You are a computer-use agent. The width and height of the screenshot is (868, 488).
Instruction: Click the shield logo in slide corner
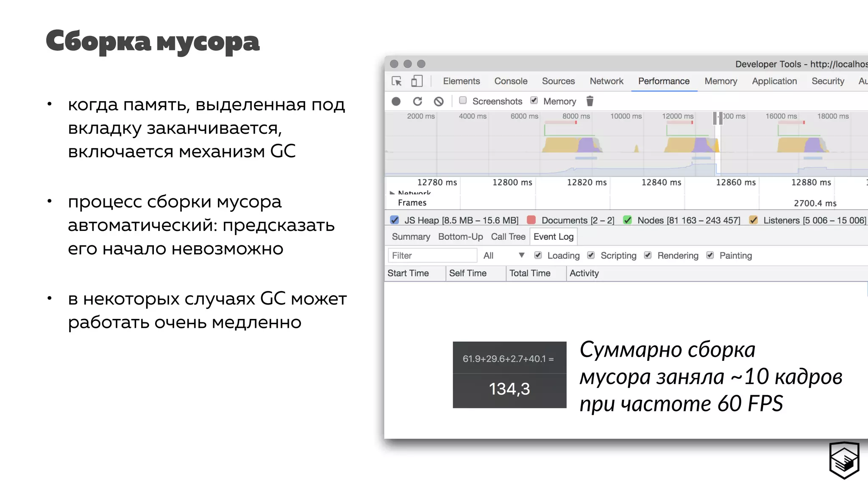[844, 460]
